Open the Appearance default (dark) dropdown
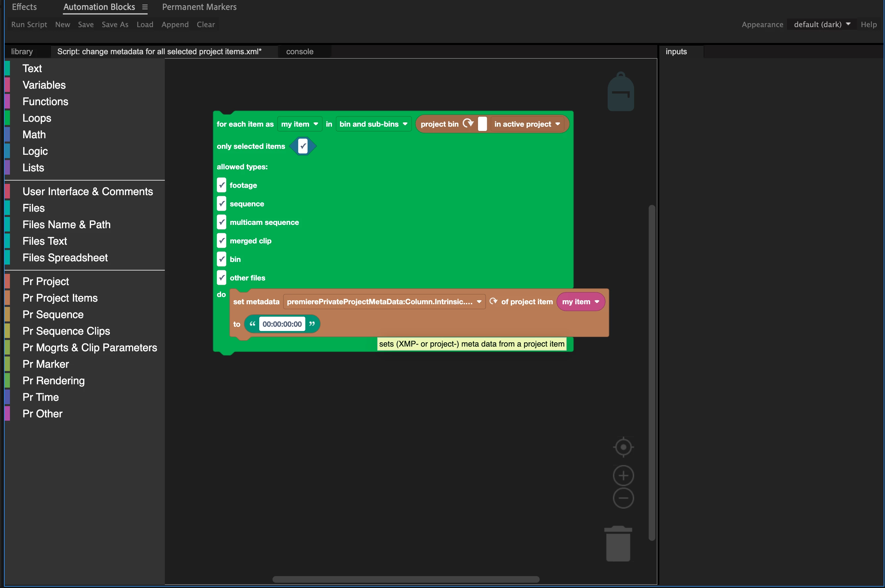 tap(822, 24)
